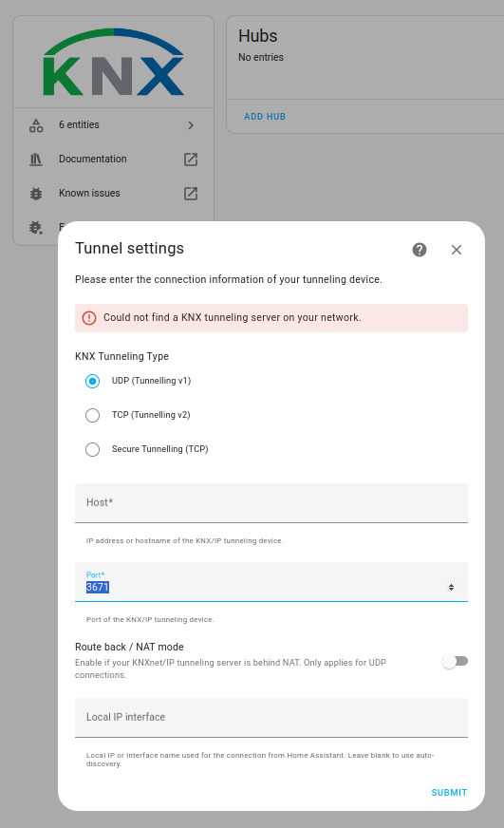Click the entities shapes icon
The width and height of the screenshot is (504, 828).
(36, 125)
